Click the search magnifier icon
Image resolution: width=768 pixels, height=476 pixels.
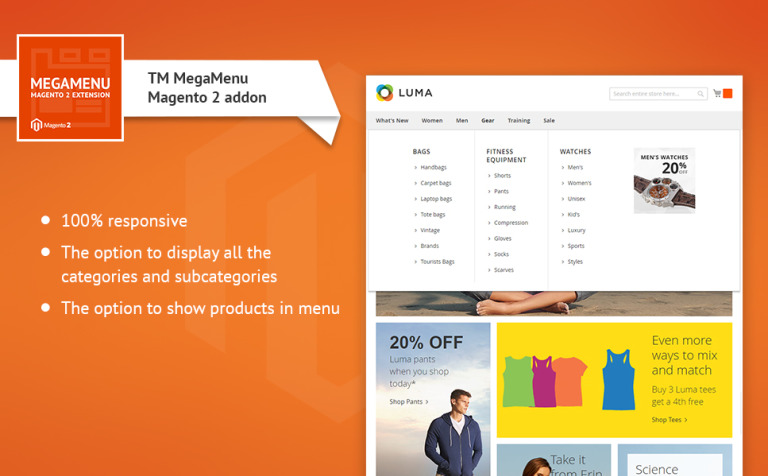pos(700,94)
